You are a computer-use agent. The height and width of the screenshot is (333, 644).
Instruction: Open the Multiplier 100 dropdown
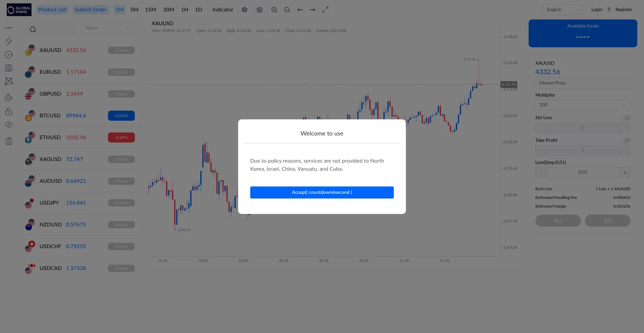click(583, 105)
